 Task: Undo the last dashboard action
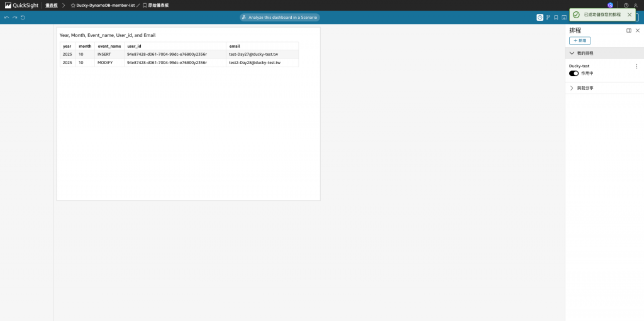6,18
